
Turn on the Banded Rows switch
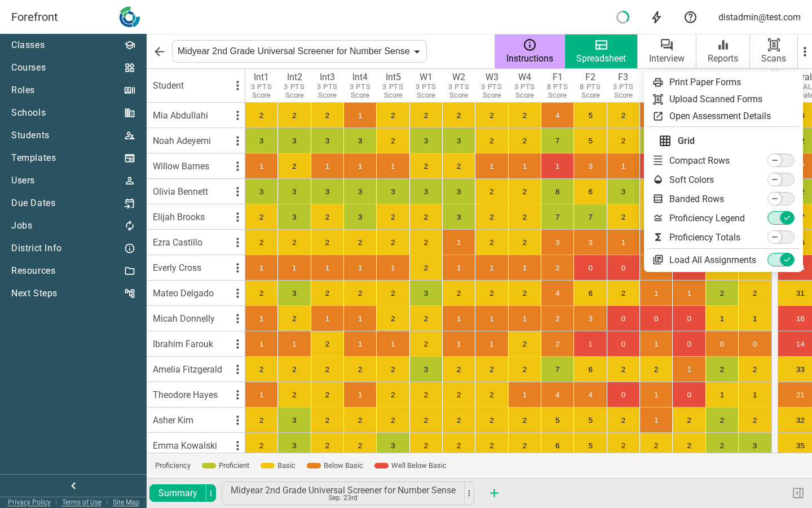pos(780,199)
